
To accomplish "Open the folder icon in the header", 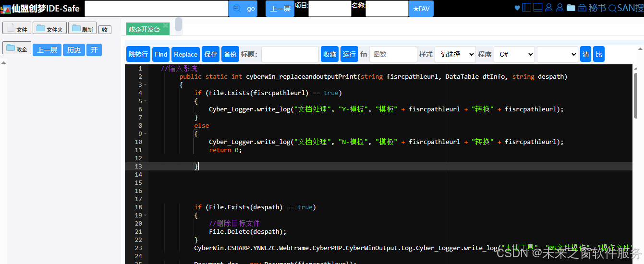I will [x=571, y=8].
